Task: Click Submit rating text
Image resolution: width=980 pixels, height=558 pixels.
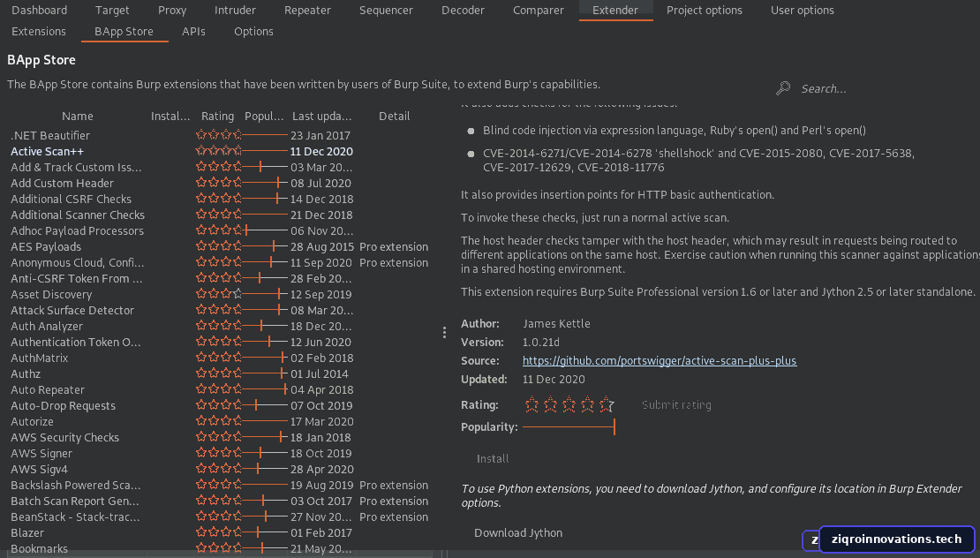Action: 676,405
